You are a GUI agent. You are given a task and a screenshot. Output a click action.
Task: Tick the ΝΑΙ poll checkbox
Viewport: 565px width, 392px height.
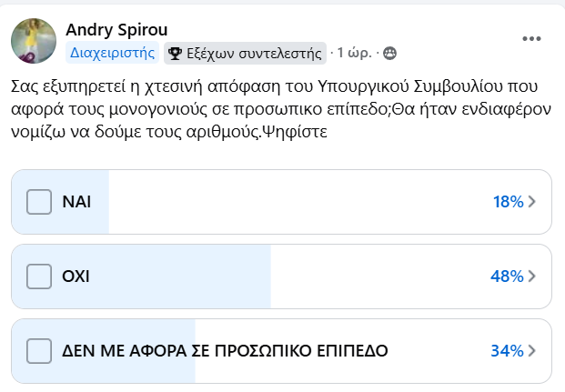click(39, 202)
